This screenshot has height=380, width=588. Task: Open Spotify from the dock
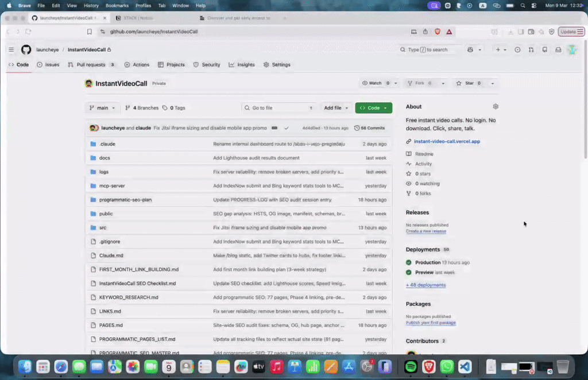point(411,366)
